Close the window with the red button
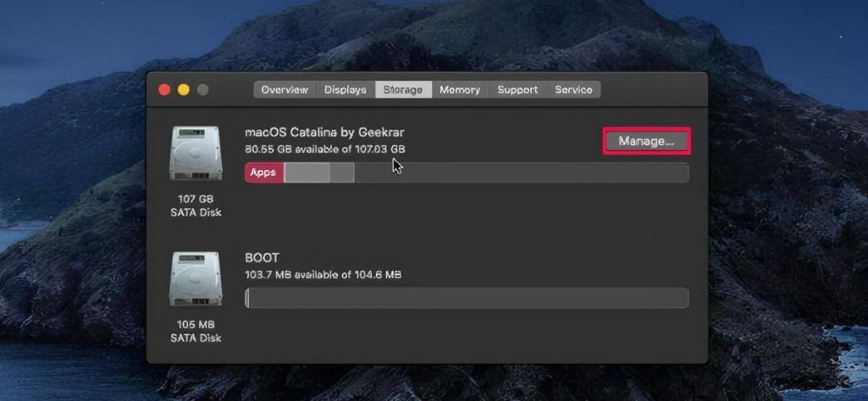Viewport: 868px width, 401px height. click(x=164, y=90)
